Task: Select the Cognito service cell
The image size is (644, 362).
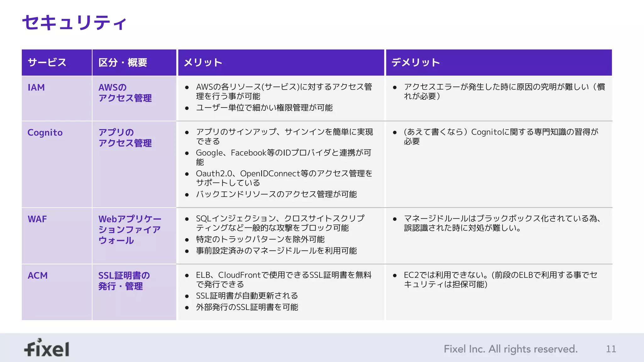Action: click(x=45, y=133)
